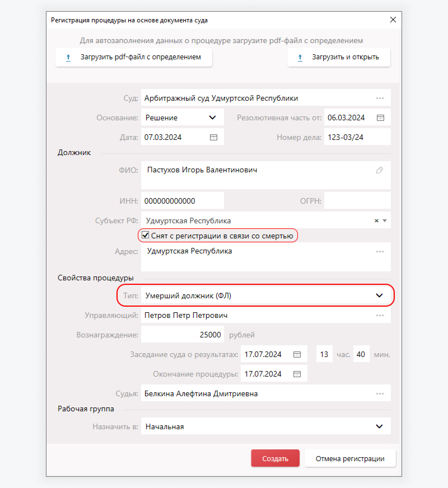Open the Основание dropdown showing Решение
This screenshot has width=448, height=488.
183,117
